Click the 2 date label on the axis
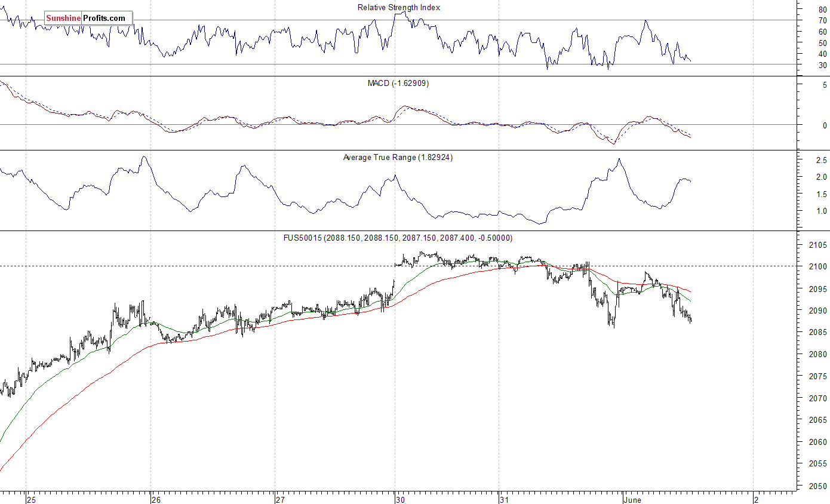Viewport: 830px width, 504px height. pyautogui.click(x=757, y=500)
